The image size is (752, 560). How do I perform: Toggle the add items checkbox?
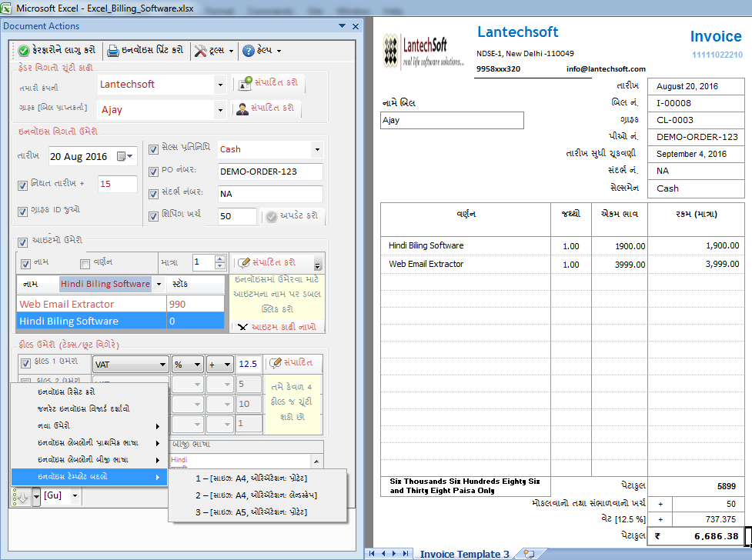[x=22, y=242]
